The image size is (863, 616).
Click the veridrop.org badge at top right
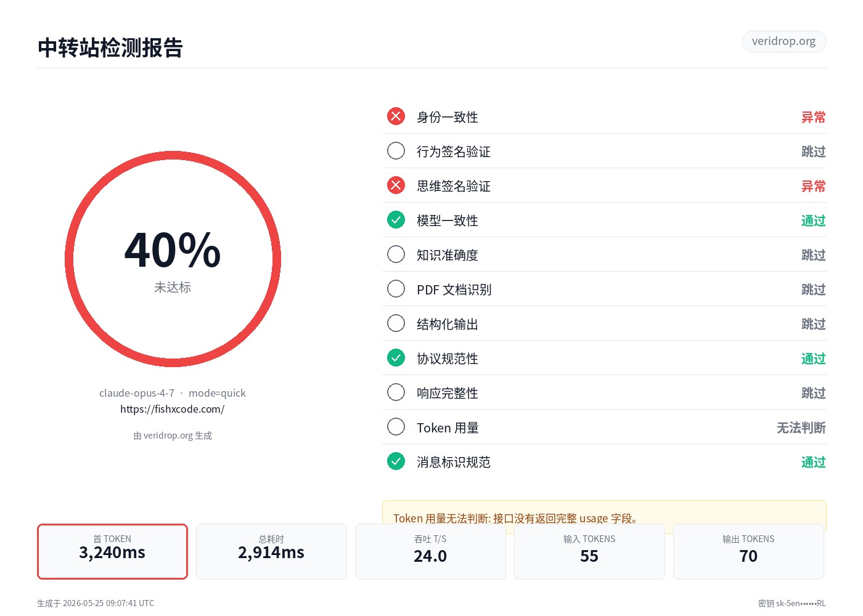[783, 41]
